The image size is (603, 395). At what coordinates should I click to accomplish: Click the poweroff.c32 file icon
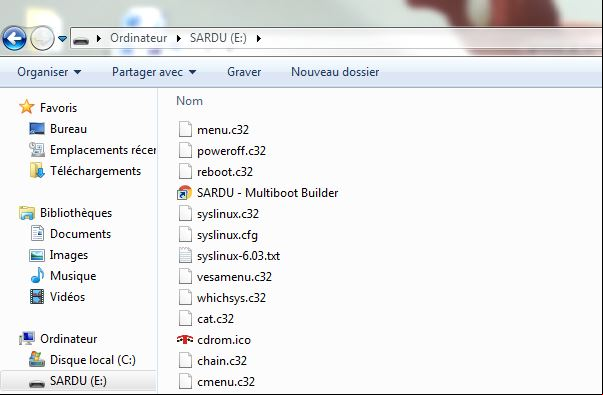tap(185, 150)
